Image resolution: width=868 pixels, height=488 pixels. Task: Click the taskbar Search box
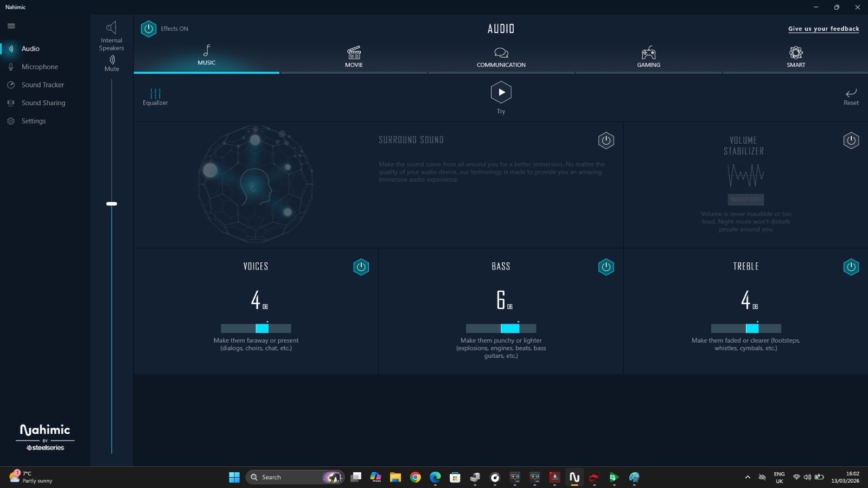[x=295, y=477]
